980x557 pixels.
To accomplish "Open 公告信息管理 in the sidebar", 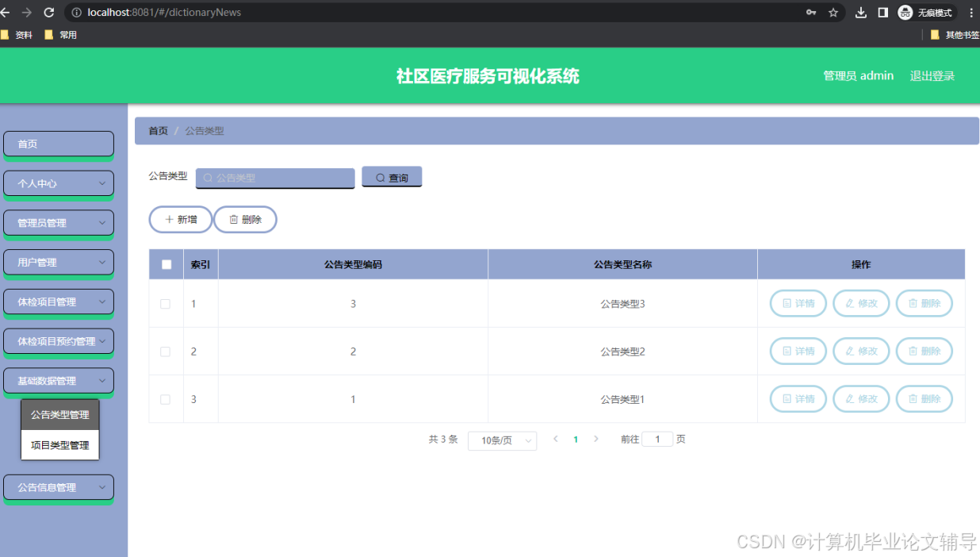I will tap(58, 487).
